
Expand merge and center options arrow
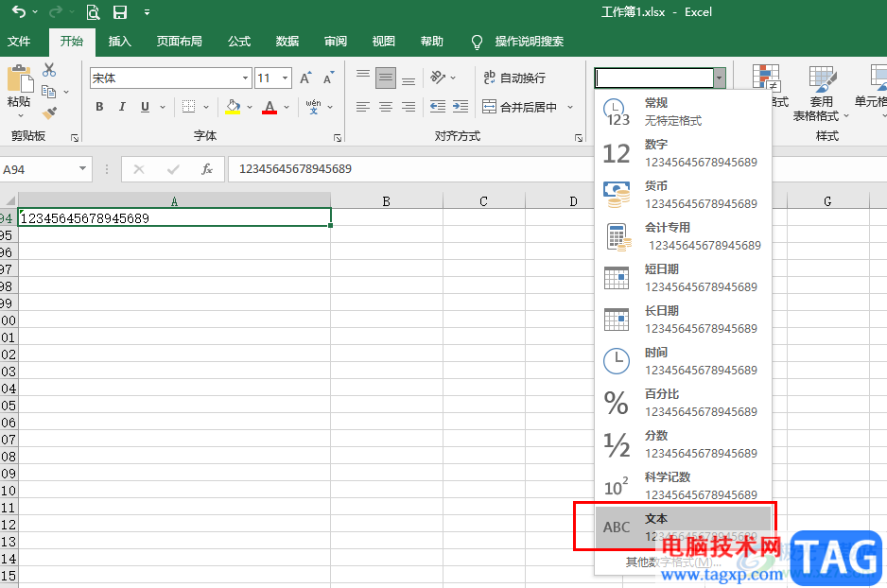(x=570, y=106)
